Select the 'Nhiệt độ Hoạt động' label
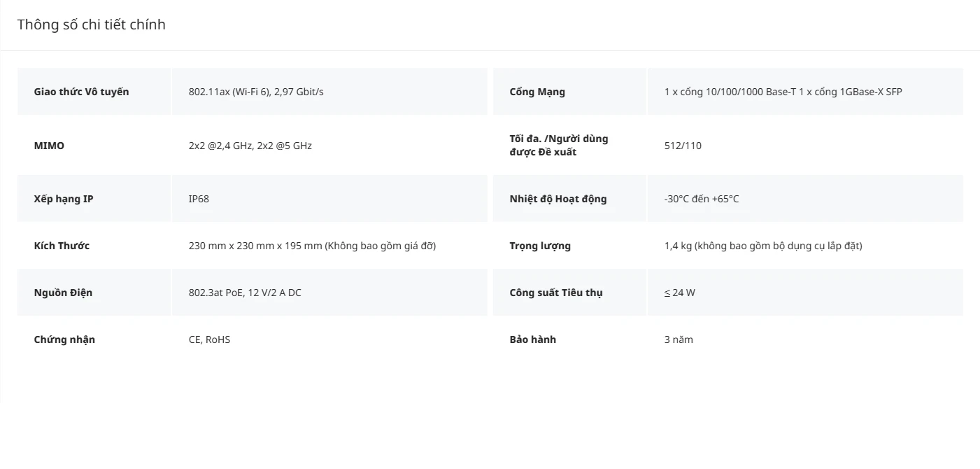The image size is (980, 469). tap(558, 199)
